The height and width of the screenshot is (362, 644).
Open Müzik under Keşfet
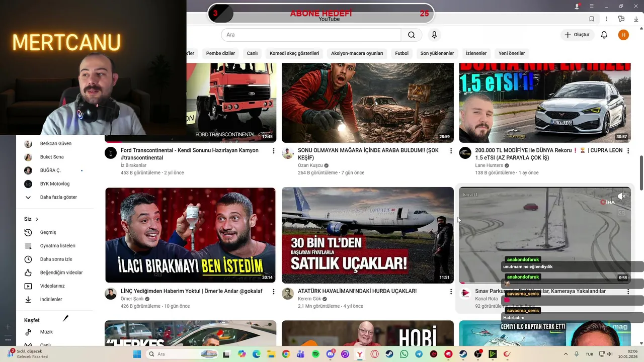[46, 332]
